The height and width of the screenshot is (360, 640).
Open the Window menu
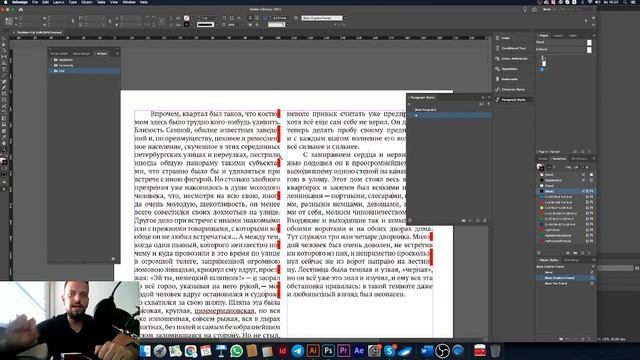[129, 2]
